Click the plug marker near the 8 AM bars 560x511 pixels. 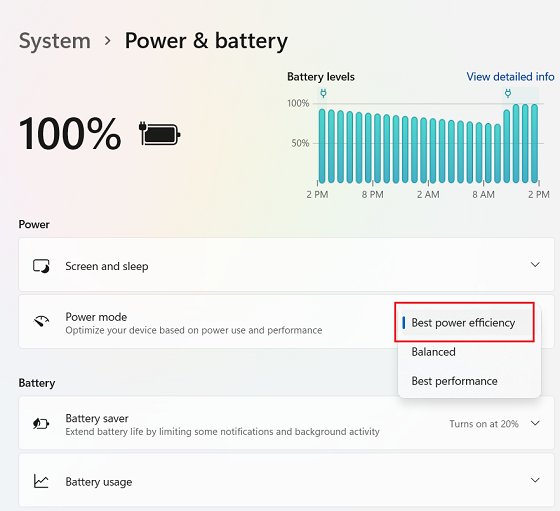click(508, 94)
